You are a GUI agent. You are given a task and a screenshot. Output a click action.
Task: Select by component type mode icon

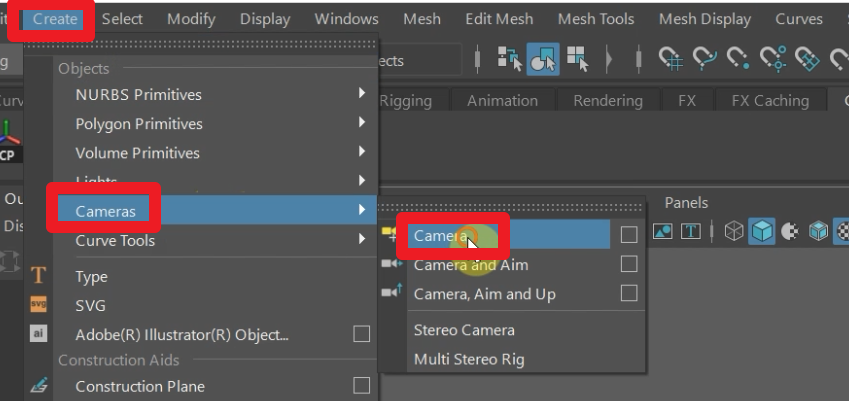576,60
